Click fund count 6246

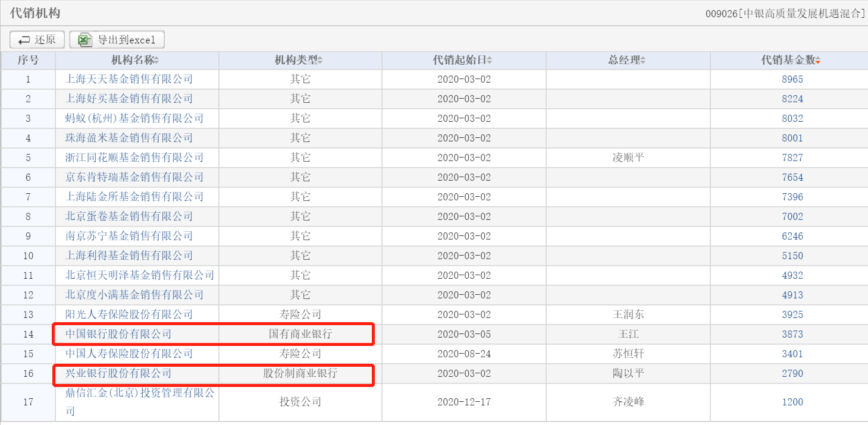pos(792,236)
